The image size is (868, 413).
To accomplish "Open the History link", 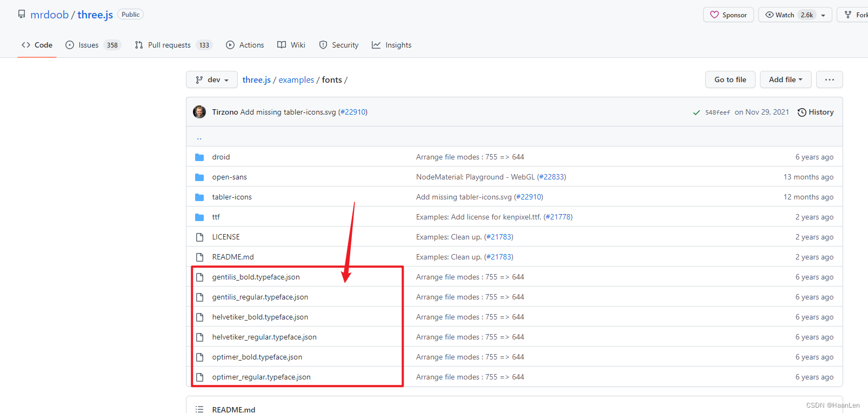I will click(x=816, y=112).
